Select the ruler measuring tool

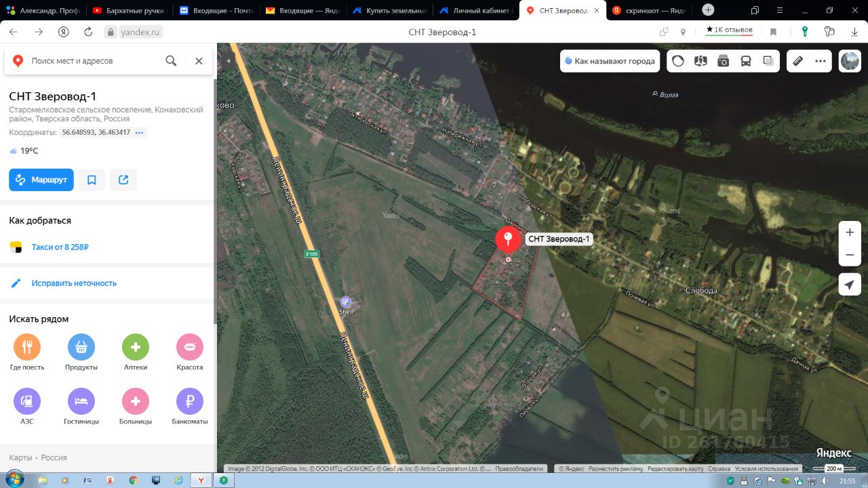click(798, 61)
